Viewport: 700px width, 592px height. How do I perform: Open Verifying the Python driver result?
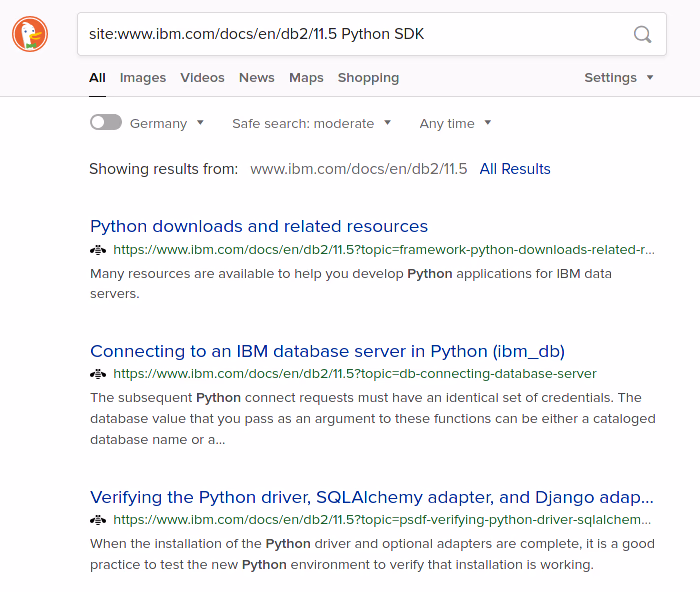pos(372,497)
